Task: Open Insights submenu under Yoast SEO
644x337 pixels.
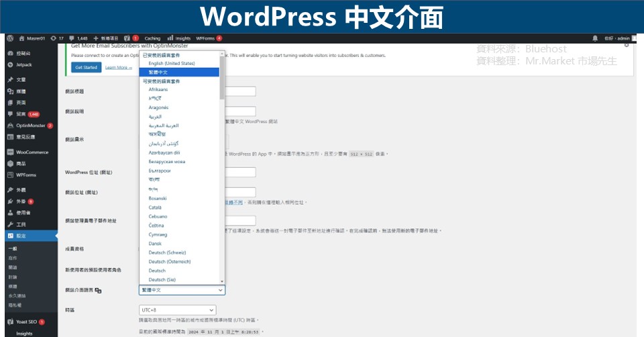Action: pyautogui.click(x=24, y=334)
